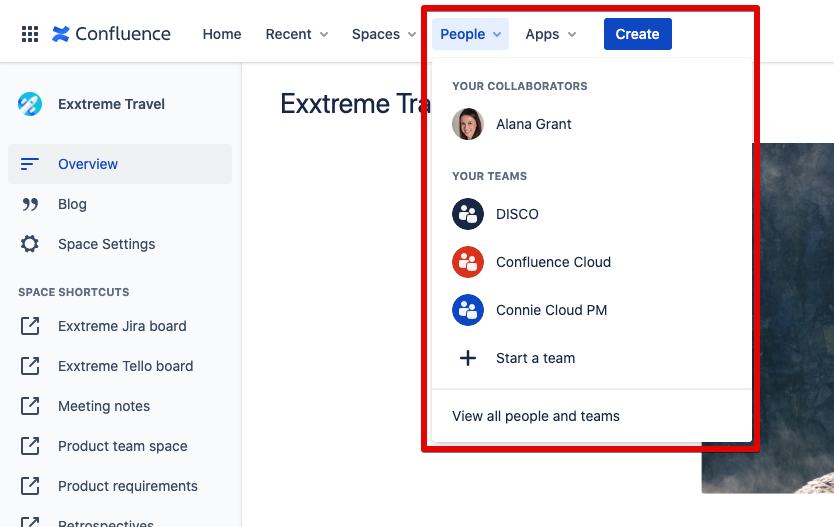
Task: Open the Apps menu label
Action: (x=542, y=34)
